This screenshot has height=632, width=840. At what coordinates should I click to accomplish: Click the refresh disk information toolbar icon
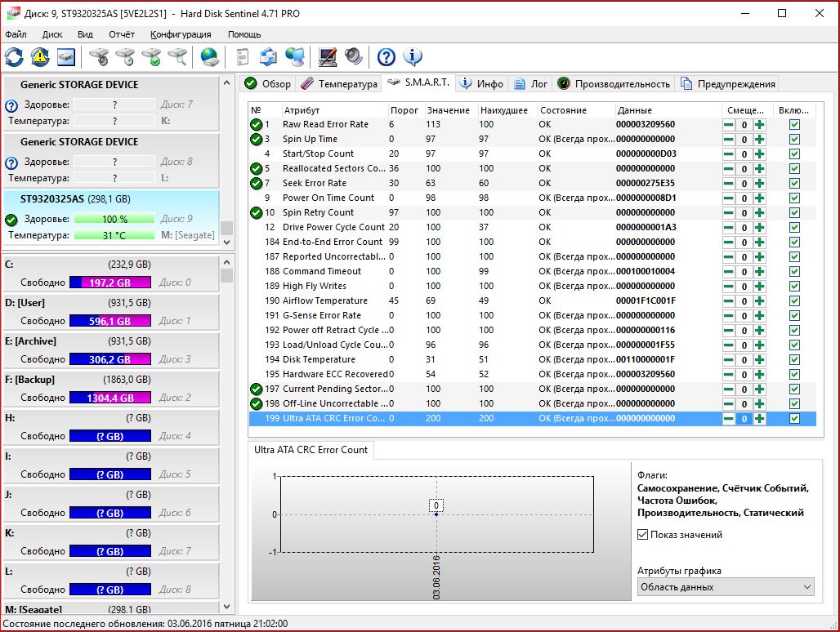(x=15, y=56)
